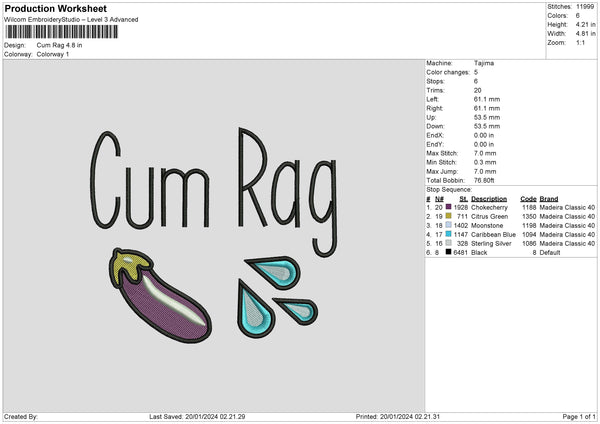Click the Sterling Silver color swatch
This screenshot has width=600, height=424.
click(x=448, y=243)
